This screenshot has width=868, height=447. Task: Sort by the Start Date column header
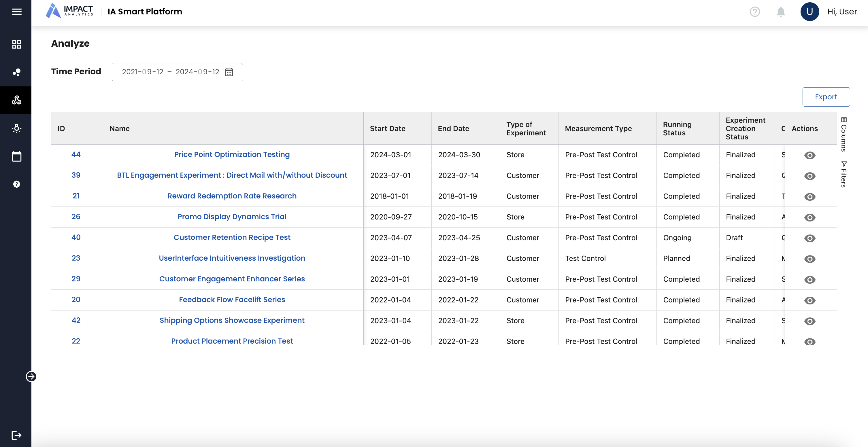point(388,128)
